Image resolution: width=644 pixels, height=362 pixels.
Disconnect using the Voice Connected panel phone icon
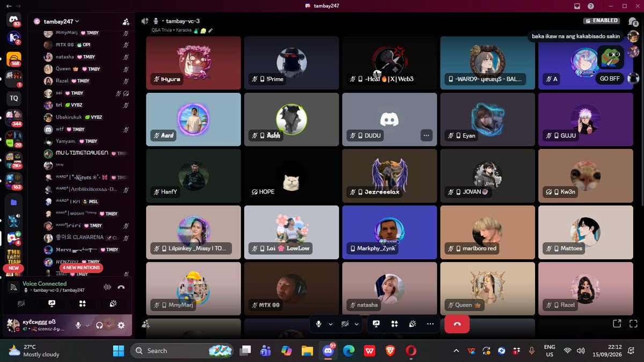(x=121, y=287)
